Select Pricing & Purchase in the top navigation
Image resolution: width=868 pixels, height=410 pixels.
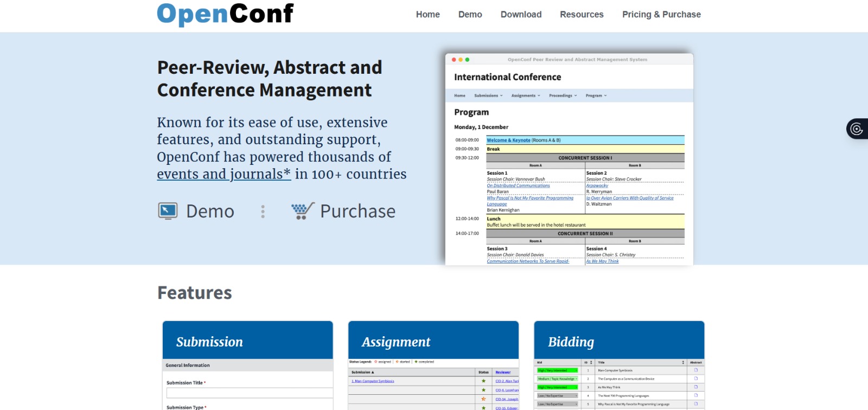click(x=661, y=15)
